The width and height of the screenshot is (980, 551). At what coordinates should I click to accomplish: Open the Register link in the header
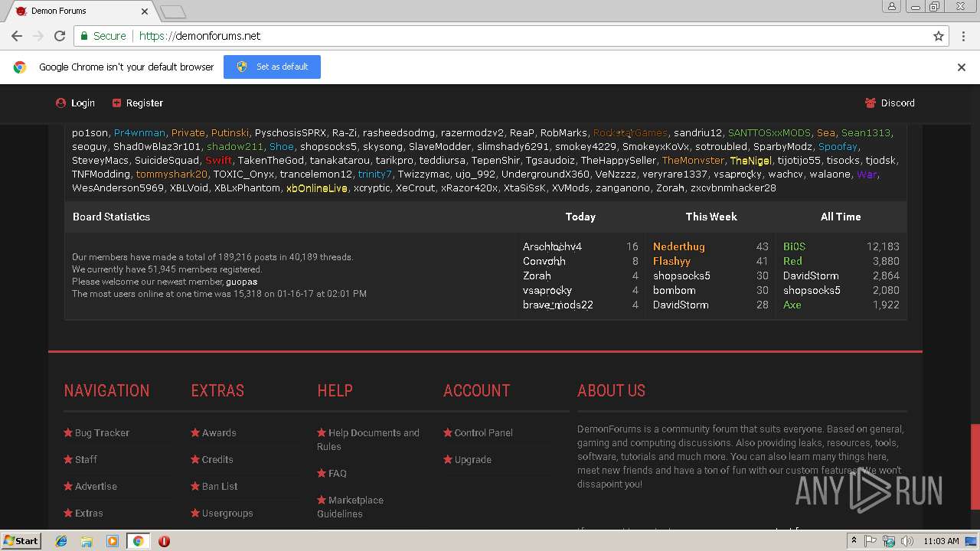(138, 103)
